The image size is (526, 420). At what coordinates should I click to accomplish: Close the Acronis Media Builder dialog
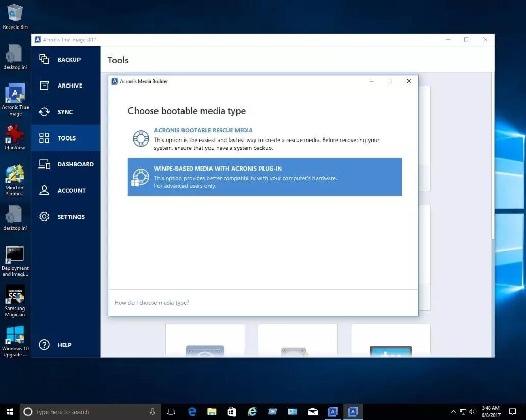pyautogui.click(x=408, y=81)
